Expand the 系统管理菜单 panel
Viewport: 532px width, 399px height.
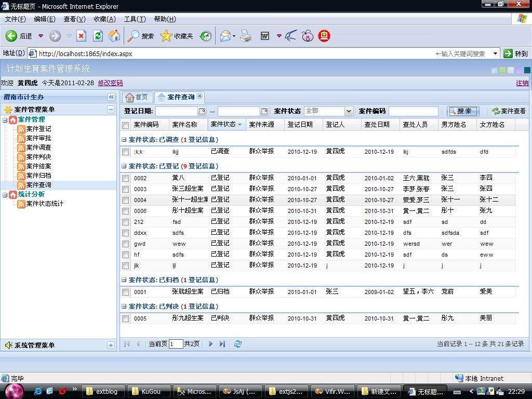point(111,345)
